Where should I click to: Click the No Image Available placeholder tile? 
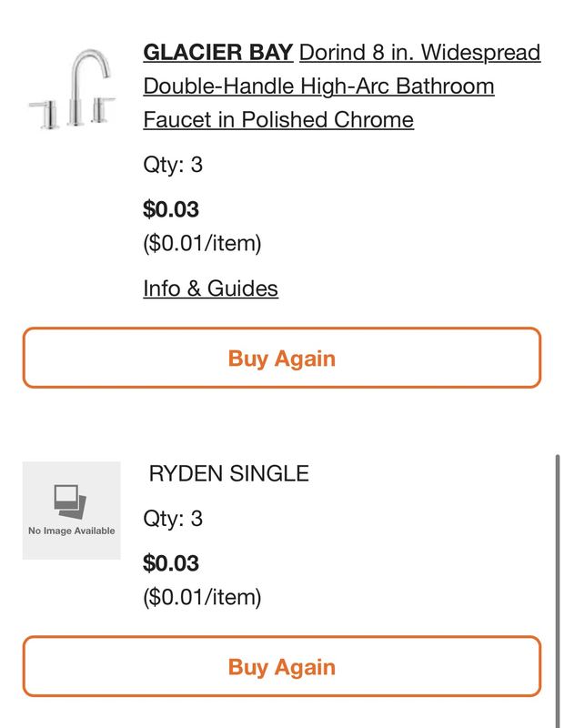pyautogui.click(x=72, y=511)
